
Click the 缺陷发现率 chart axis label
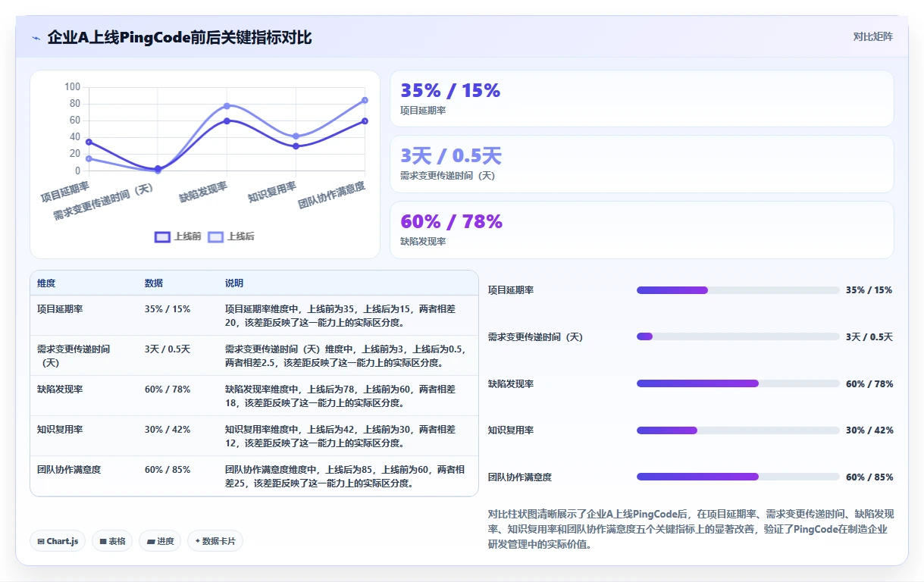203,192
